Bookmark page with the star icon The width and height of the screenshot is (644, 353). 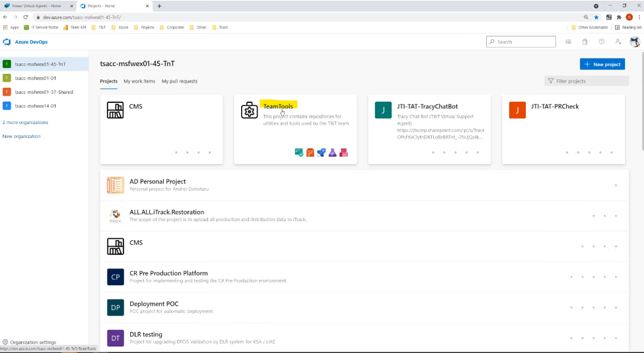[596, 17]
